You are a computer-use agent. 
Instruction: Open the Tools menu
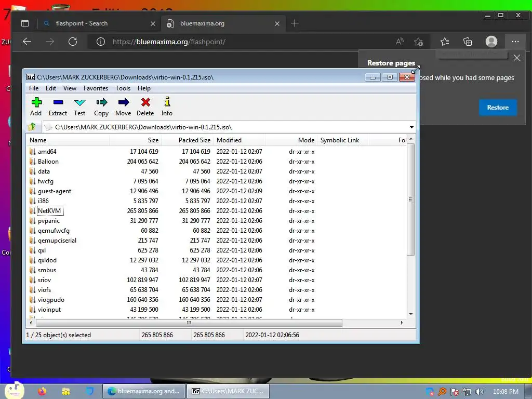(x=123, y=88)
